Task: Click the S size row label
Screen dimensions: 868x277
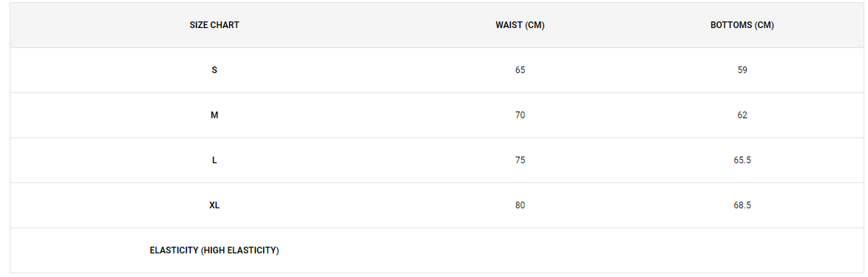Action: [214, 70]
